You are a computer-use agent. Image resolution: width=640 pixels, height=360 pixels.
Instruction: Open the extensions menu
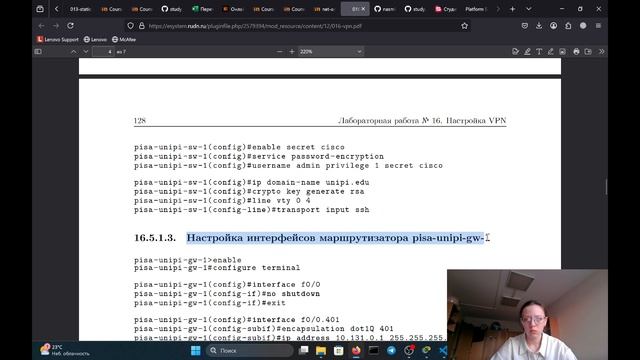point(568,26)
